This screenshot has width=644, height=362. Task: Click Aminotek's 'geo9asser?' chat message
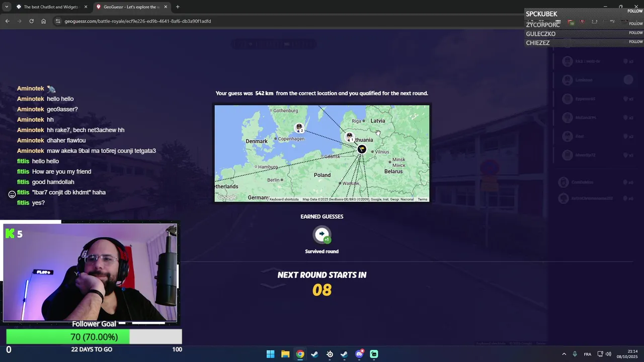click(x=62, y=109)
